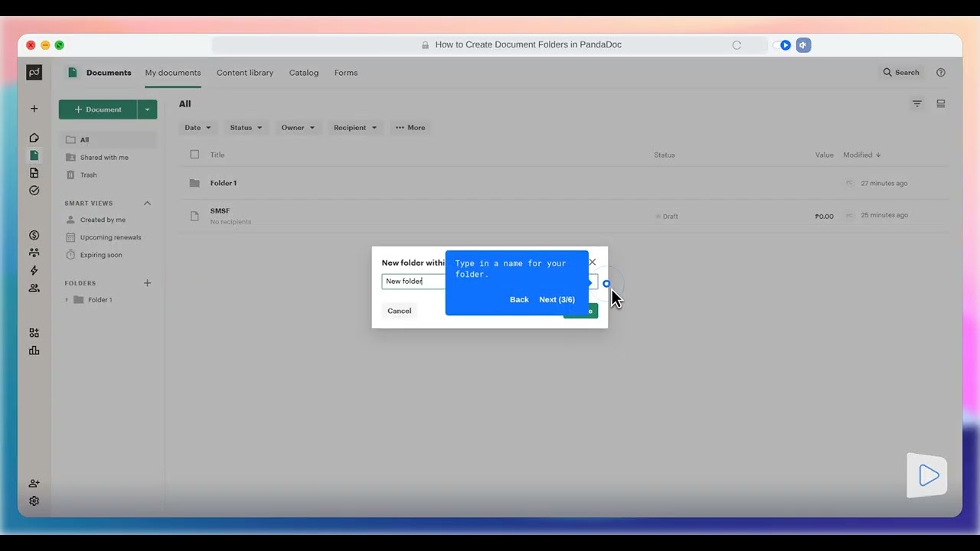The width and height of the screenshot is (980, 551).
Task: Click the speaker icon in top bar
Action: coord(803,45)
